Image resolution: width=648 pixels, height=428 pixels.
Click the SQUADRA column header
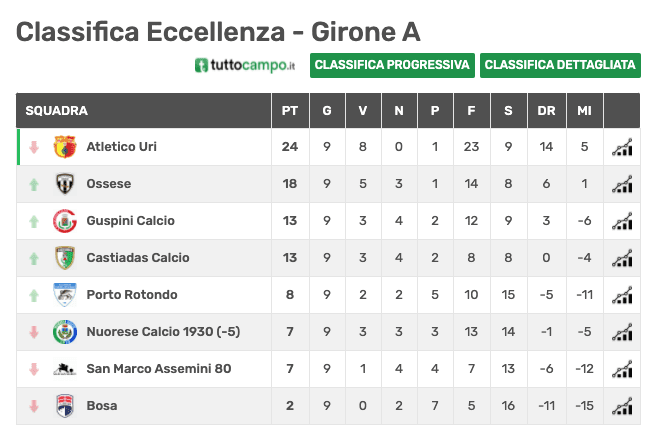[57, 111]
